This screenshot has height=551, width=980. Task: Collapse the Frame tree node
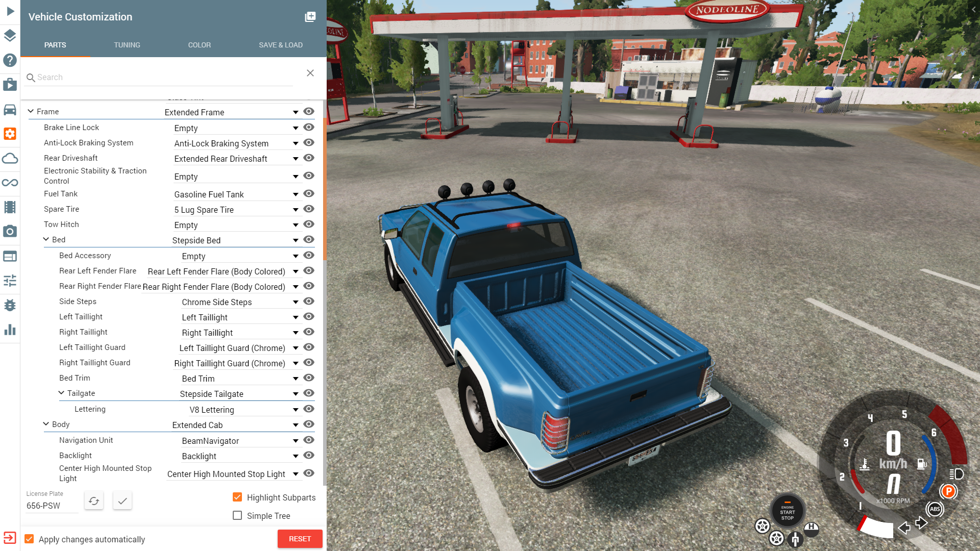point(31,111)
